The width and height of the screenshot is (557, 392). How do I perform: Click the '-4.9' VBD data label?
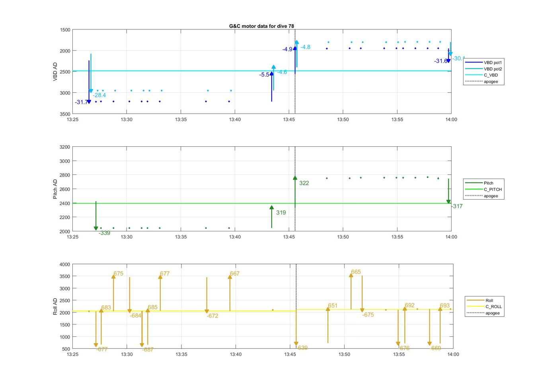(x=288, y=49)
